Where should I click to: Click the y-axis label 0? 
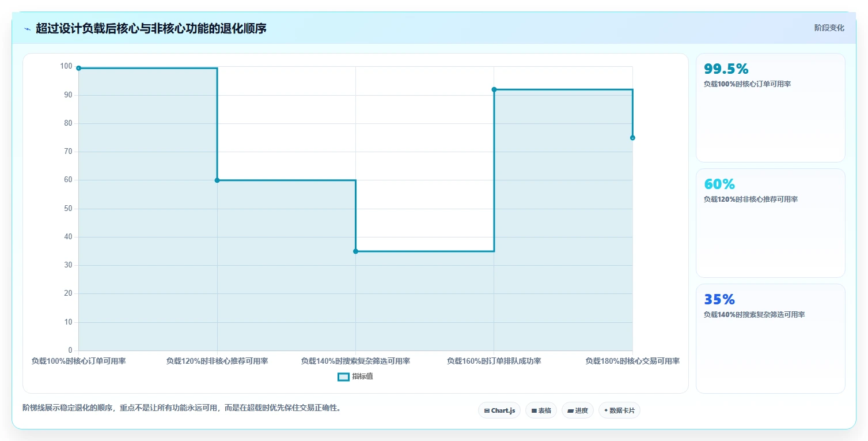coord(70,350)
